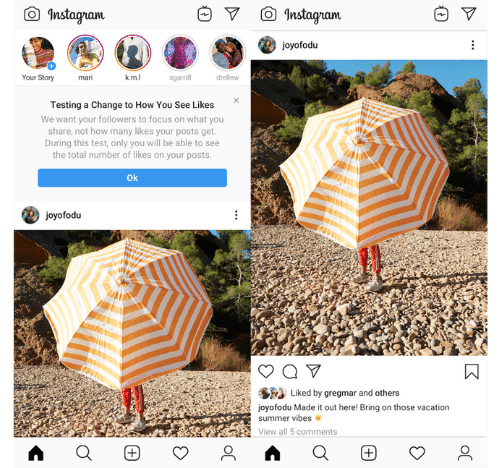Select home tab on left phone
Screen dimensions: 500x468
tap(36, 453)
